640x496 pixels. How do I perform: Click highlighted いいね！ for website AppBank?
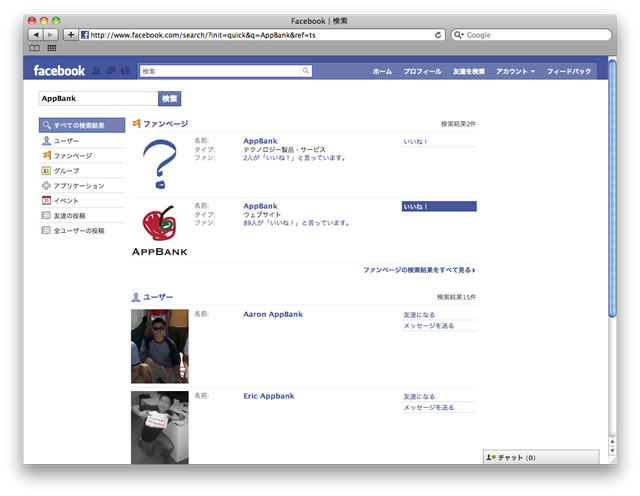point(439,207)
